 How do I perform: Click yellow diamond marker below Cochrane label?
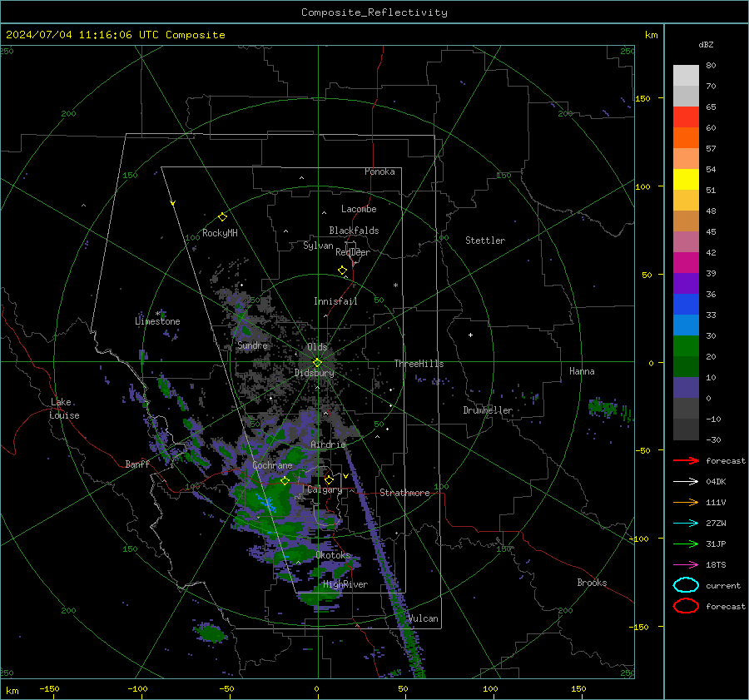(285, 481)
